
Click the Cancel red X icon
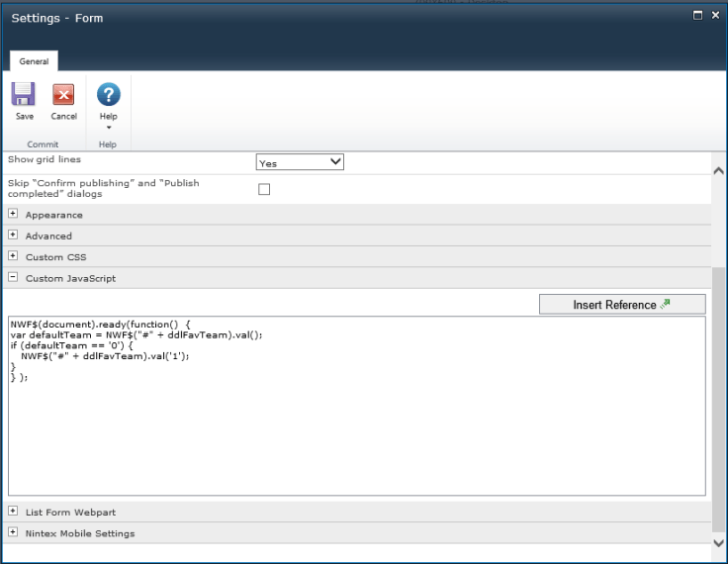click(x=63, y=95)
